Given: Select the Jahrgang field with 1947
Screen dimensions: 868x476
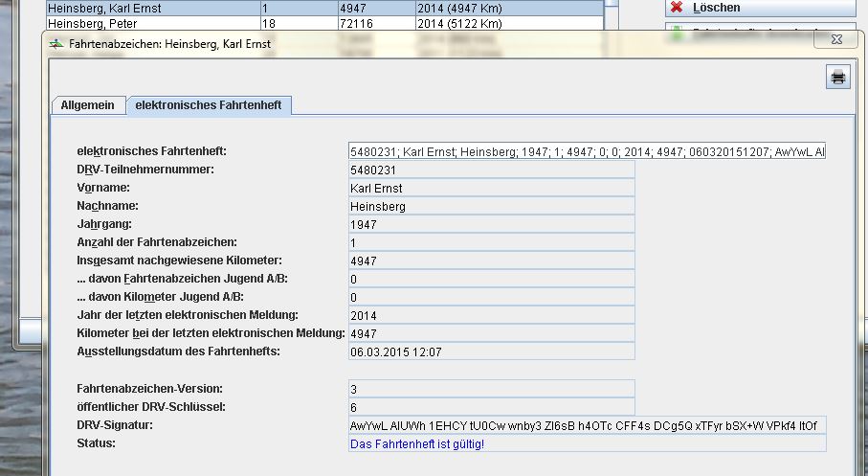Looking at the screenshot, I should point(492,224).
